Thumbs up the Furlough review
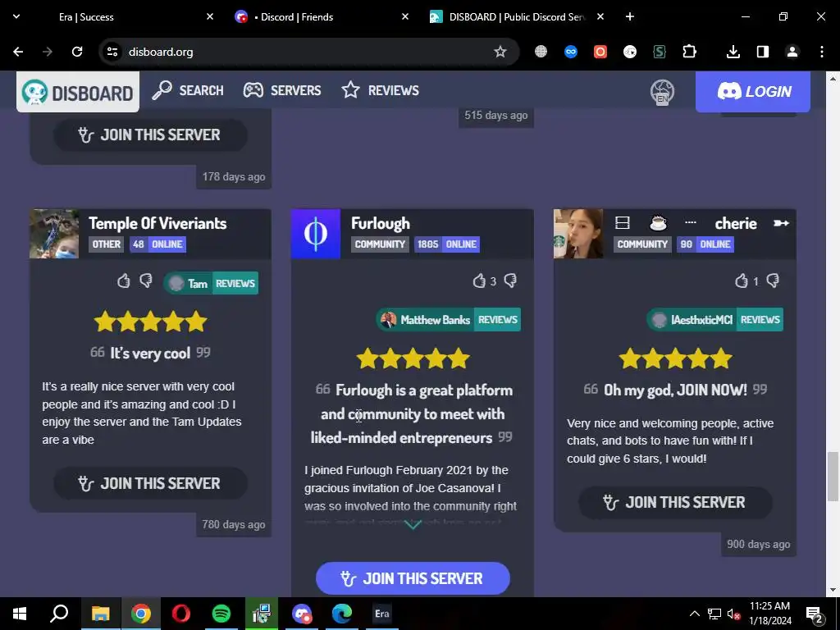Image resolution: width=840 pixels, height=630 pixels. (479, 281)
